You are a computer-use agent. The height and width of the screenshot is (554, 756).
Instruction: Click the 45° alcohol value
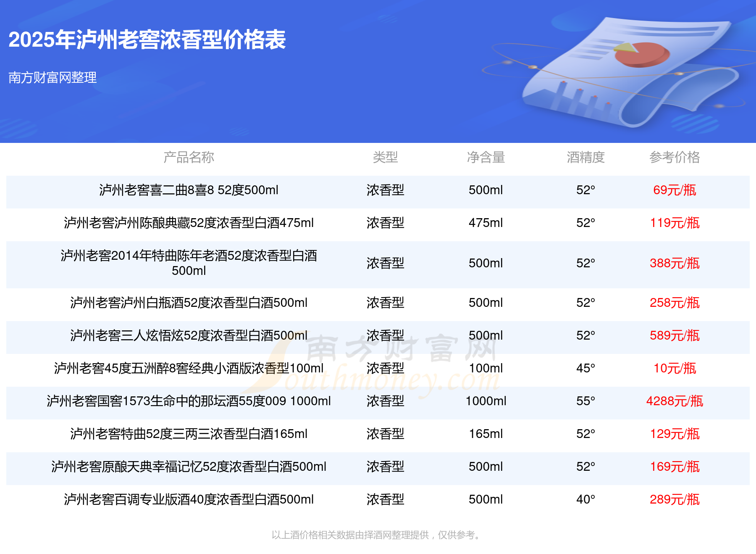[586, 368]
